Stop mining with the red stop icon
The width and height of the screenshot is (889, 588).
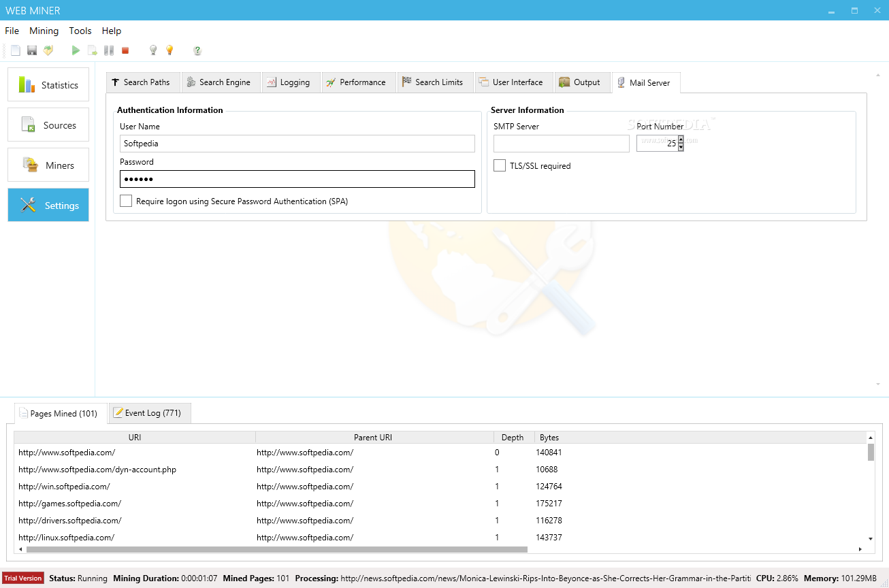[x=125, y=50]
